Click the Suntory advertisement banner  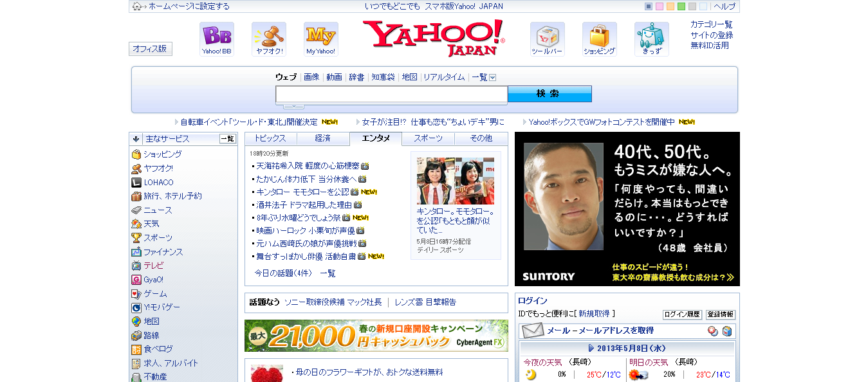[x=627, y=209]
